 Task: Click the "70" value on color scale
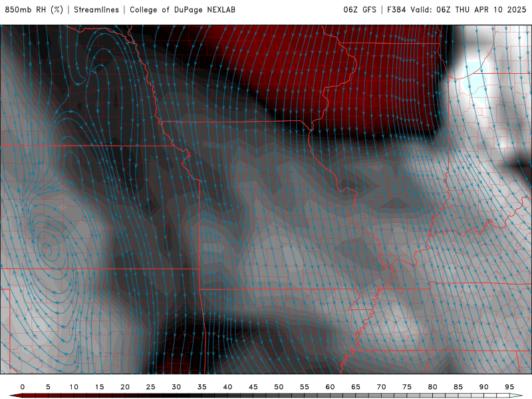(381, 387)
